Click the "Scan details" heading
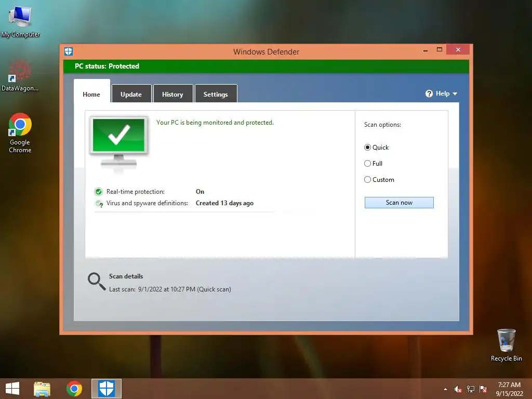 point(126,276)
